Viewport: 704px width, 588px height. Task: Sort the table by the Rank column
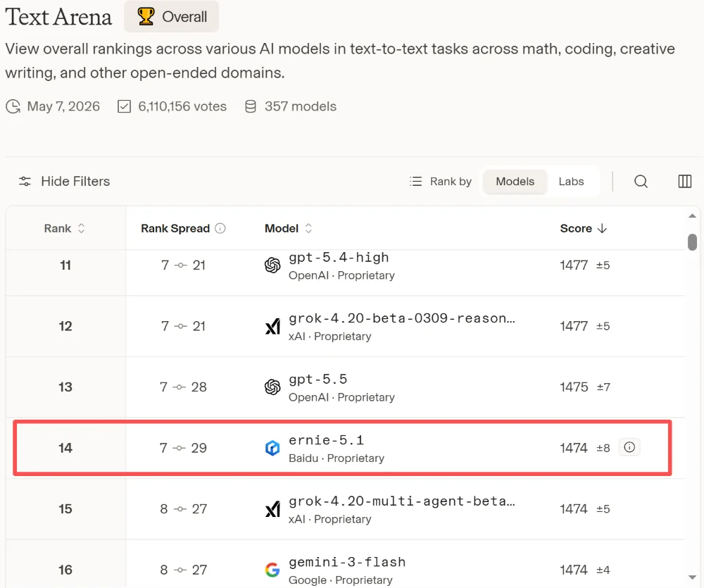64,228
